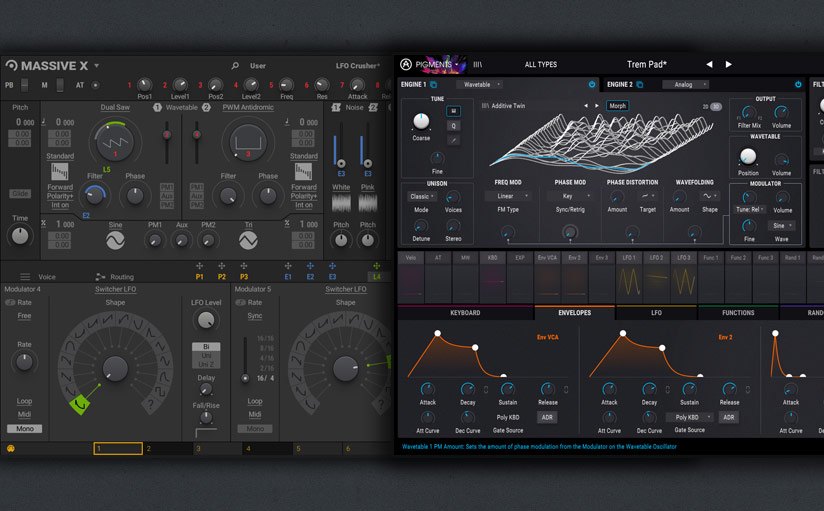The image size is (824, 511).
Task: Toggle Mono button in Modulator 4
Action: pos(24,428)
